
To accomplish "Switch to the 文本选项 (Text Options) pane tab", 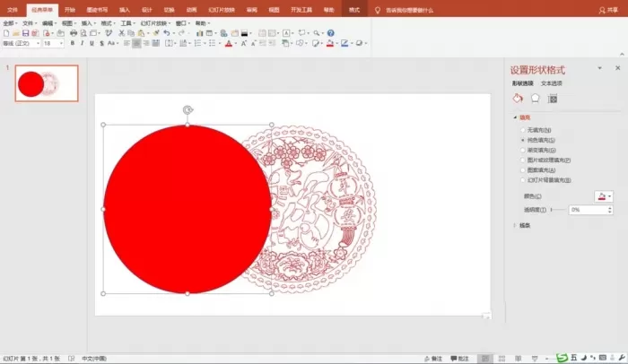I will tap(552, 83).
